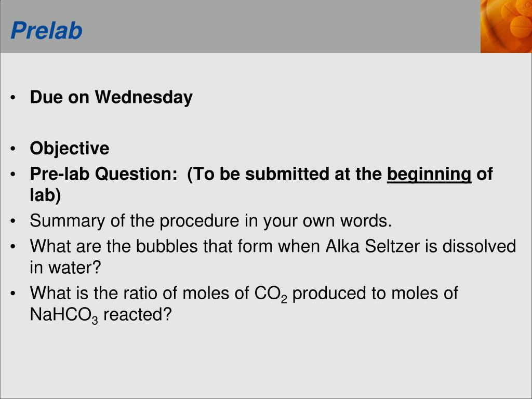This screenshot has width=532, height=399.
Task: Click the gray header bar beside the title
Action: (282, 26)
